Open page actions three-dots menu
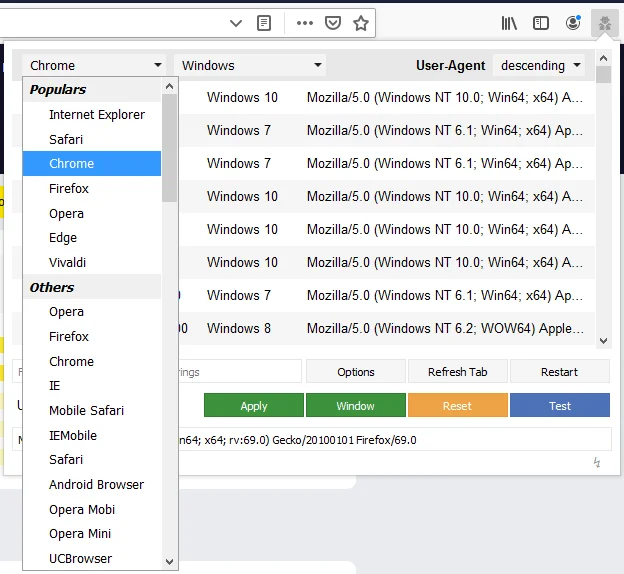This screenshot has height=574, width=624. click(x=305, y=23)
